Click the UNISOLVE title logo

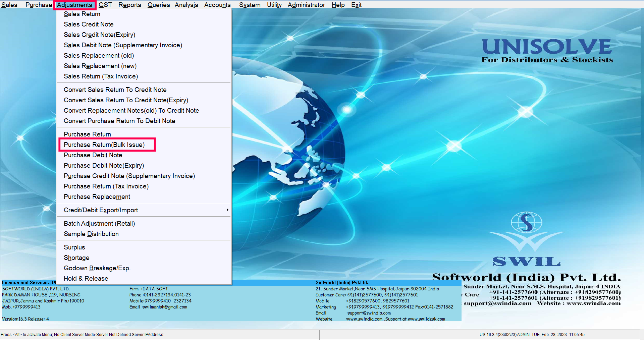click(x=547, y=47)
